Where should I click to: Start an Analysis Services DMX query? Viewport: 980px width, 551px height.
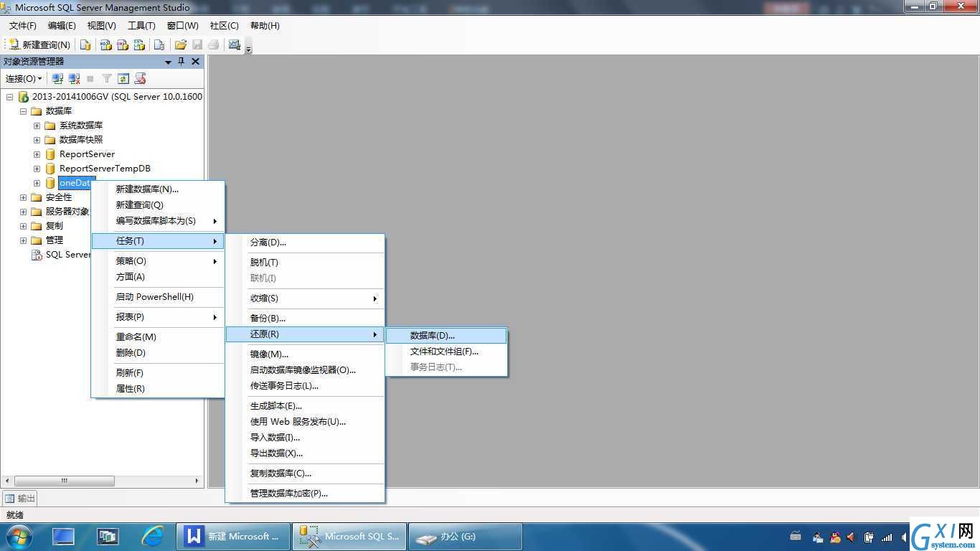coord(123,44)
